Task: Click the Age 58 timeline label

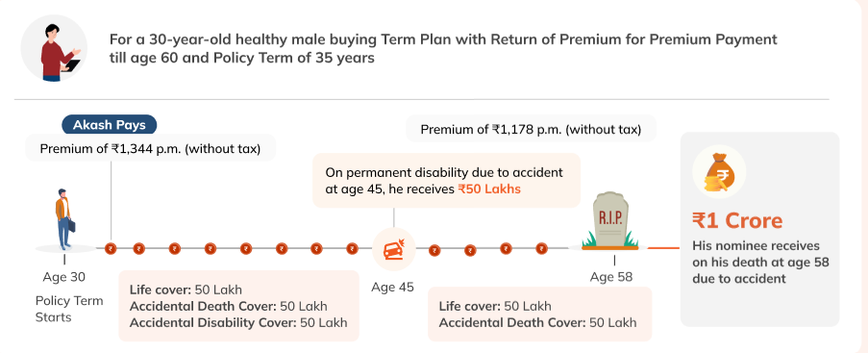Action: [611, 277]
